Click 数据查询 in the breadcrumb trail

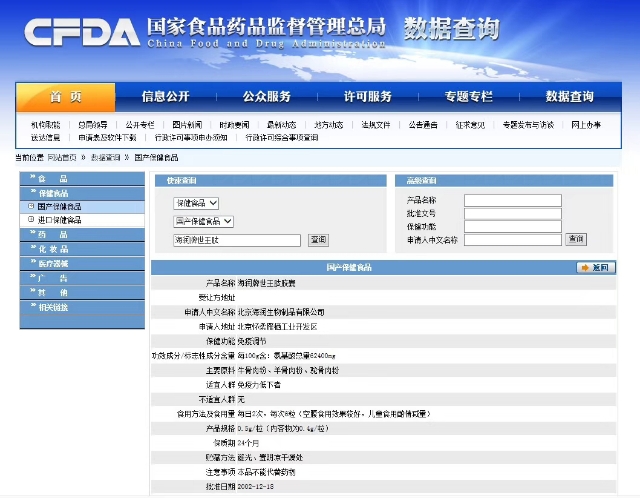pyautogui.click(x=105, y=158)
